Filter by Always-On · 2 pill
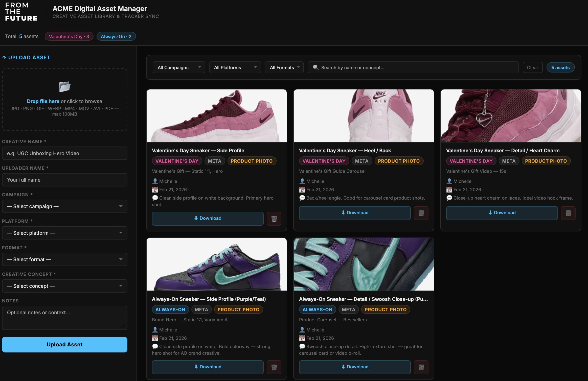Image resolution: width=588 pixels, height=381 pixels. point(116,36)
